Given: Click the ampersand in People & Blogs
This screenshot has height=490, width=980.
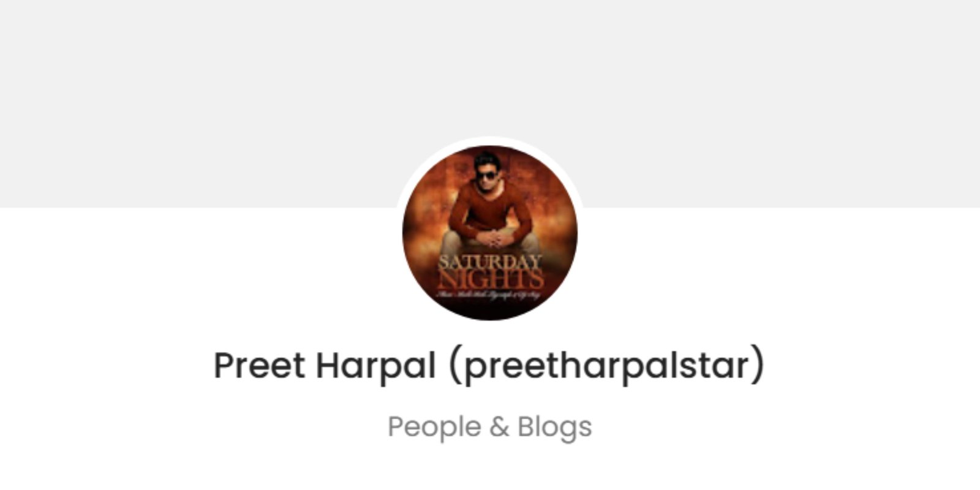Looking at the screenshot, I should tap(499, 427).
